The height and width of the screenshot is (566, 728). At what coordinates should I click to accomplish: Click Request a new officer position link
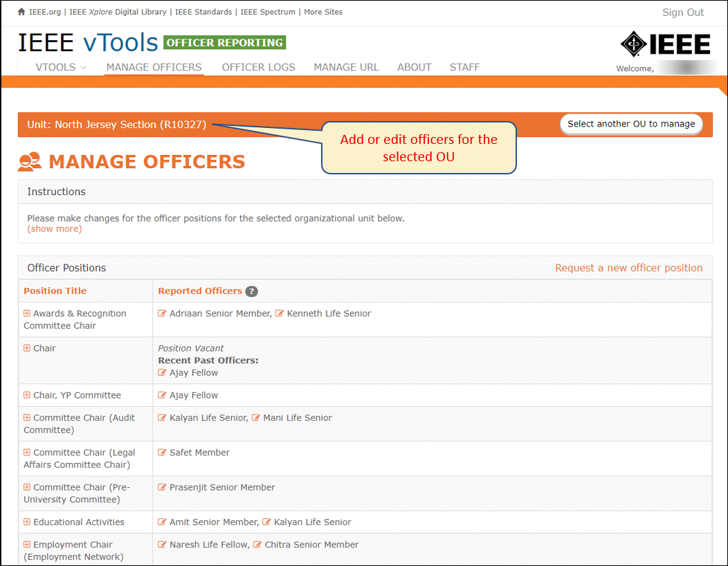coord(628,268)
